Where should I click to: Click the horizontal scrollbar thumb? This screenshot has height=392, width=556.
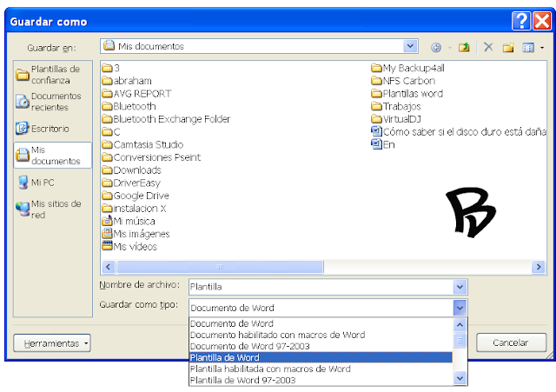click(x=220, y=267)
